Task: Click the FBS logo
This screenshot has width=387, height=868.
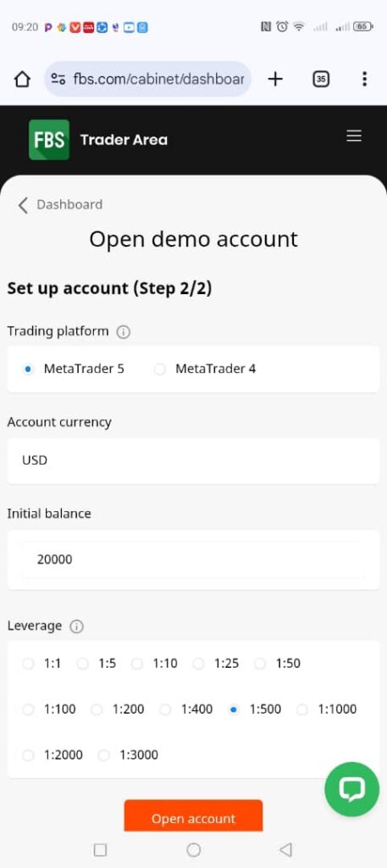Action: [x=49, y=140]
